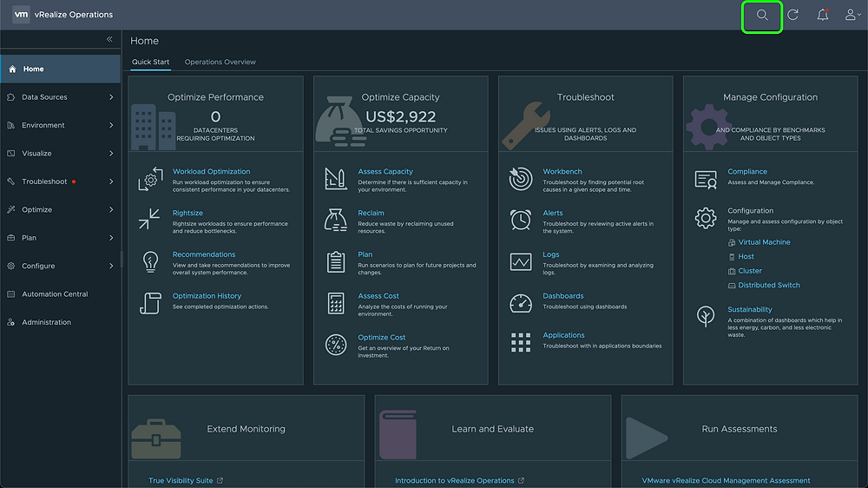868x488 pixels.
Task: Open the Rightsize link
Action: [187, 214]
